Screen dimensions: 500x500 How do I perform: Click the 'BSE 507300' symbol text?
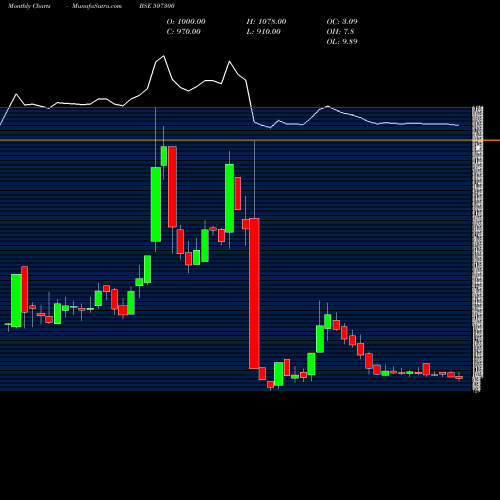157,6
